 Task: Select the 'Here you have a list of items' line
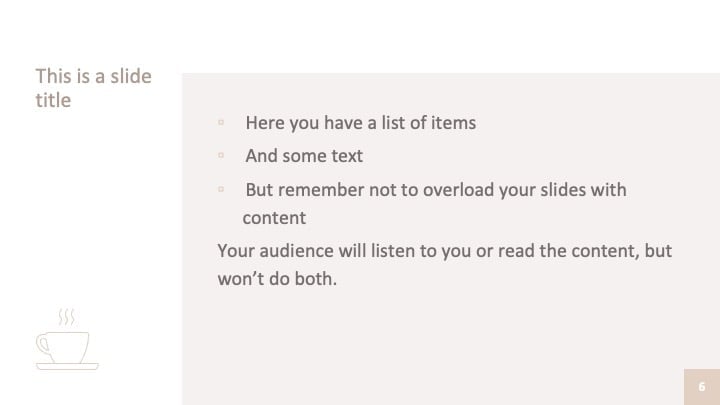pyautogui.click(x=360, y=123)
